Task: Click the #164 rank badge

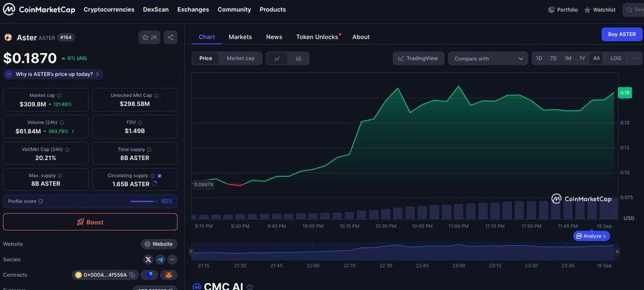Action: click(x=66, y=37)
